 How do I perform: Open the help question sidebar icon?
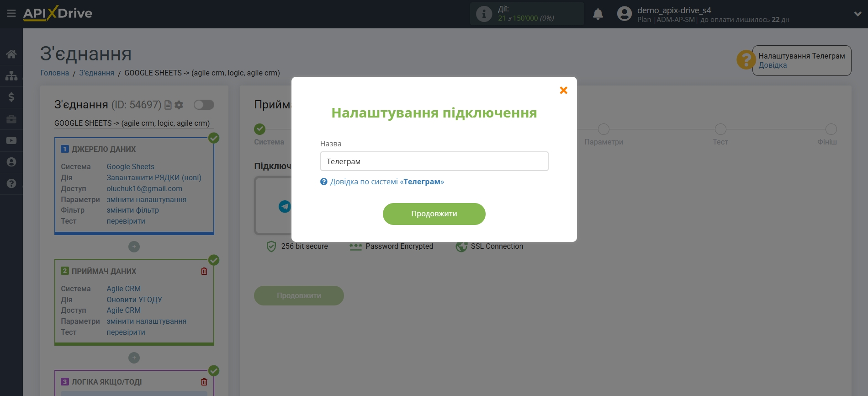tap(11, 183)
